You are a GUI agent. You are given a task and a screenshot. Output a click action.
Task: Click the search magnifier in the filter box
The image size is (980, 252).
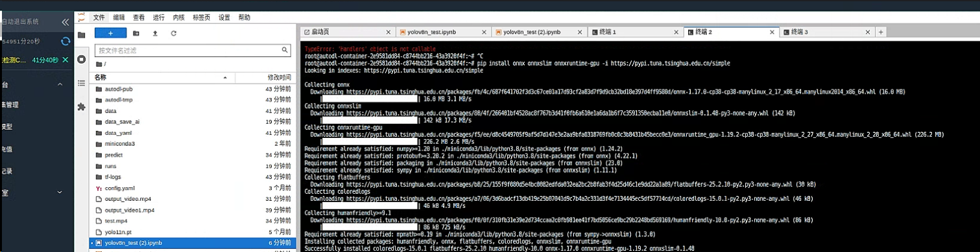pos(285,50)
